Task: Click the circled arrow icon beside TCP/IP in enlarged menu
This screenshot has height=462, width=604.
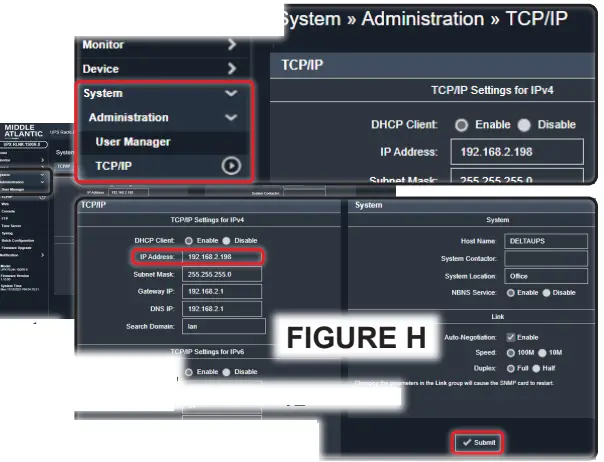Action: coord(231,166)
